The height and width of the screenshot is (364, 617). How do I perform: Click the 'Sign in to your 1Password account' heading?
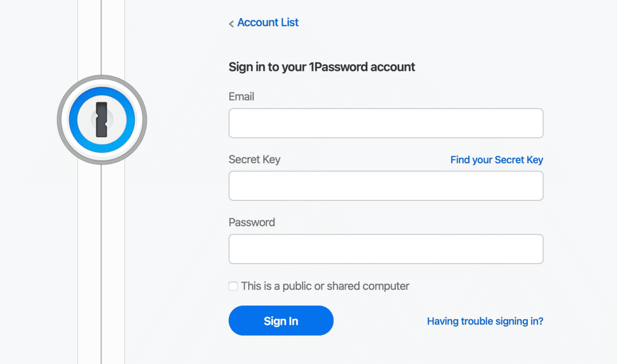pos(322,67)
